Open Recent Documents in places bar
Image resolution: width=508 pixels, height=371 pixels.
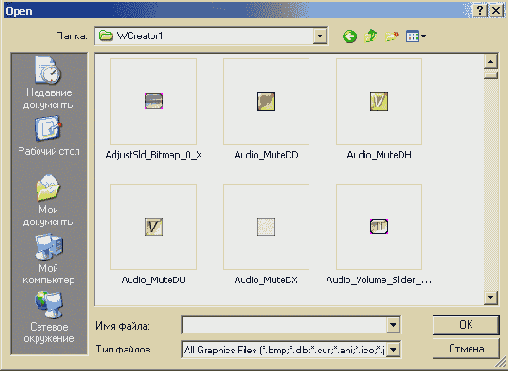point(49,83)
